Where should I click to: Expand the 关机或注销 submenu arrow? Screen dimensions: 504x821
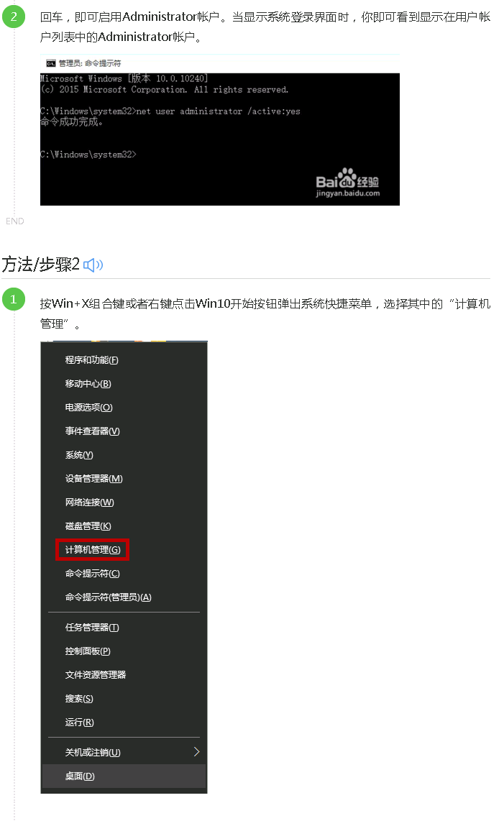(196, 752)
